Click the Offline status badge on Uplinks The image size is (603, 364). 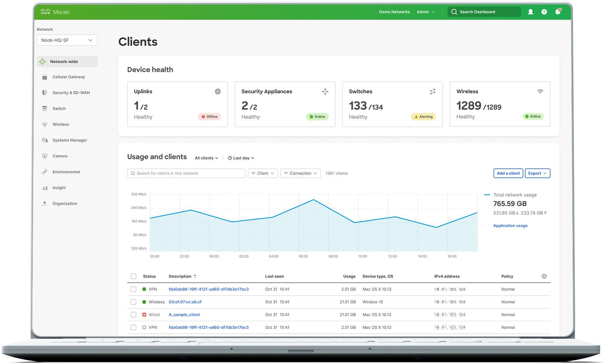(x=210, y=117)
